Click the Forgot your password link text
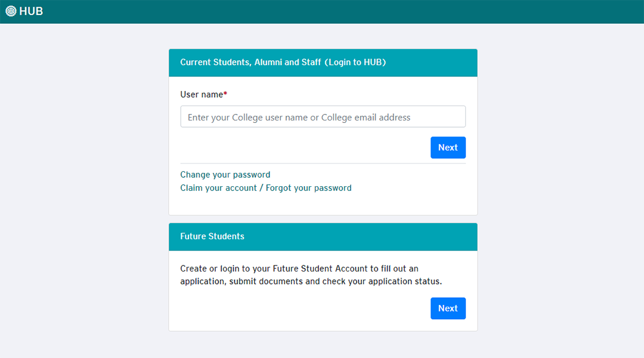 point(308,188)
